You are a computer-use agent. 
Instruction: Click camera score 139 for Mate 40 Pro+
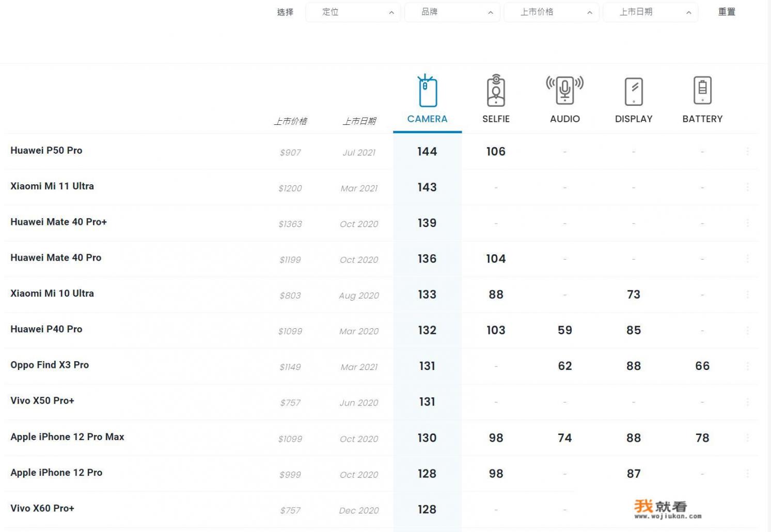click(427, 223)
